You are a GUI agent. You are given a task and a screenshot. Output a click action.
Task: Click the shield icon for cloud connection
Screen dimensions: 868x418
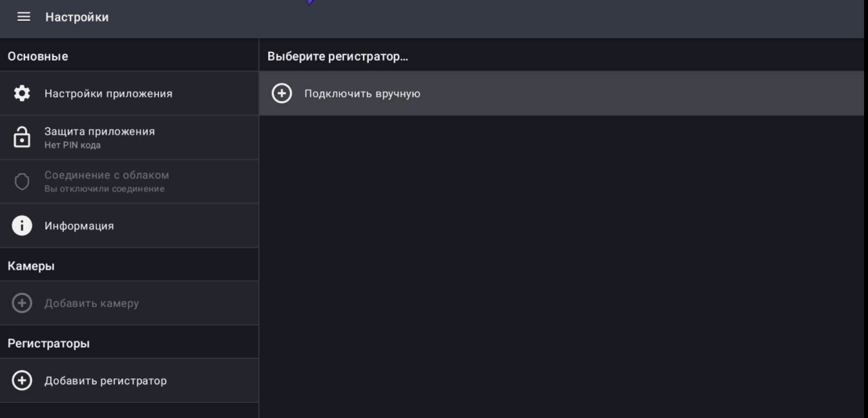coord(22,181)
